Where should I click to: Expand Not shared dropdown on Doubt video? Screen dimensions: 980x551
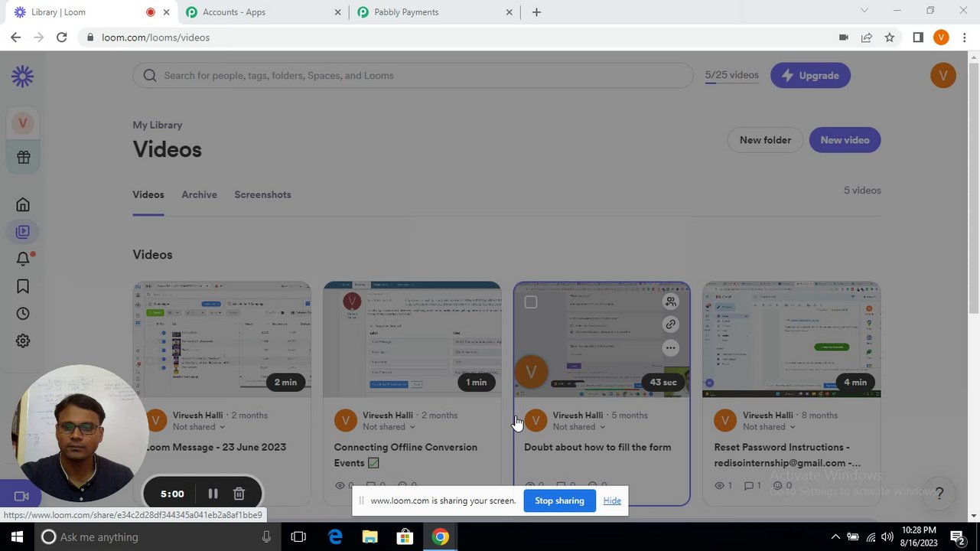(x=579, y=427)
